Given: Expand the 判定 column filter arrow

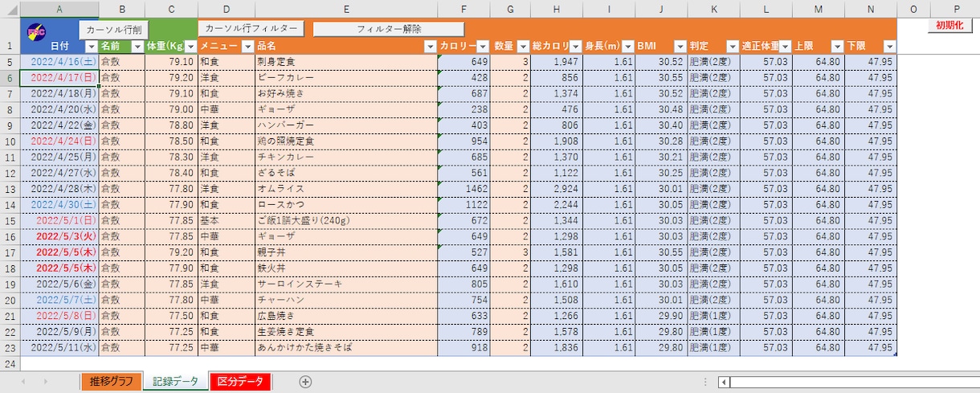Looking at the screenshot, I should tap(732, 47).
